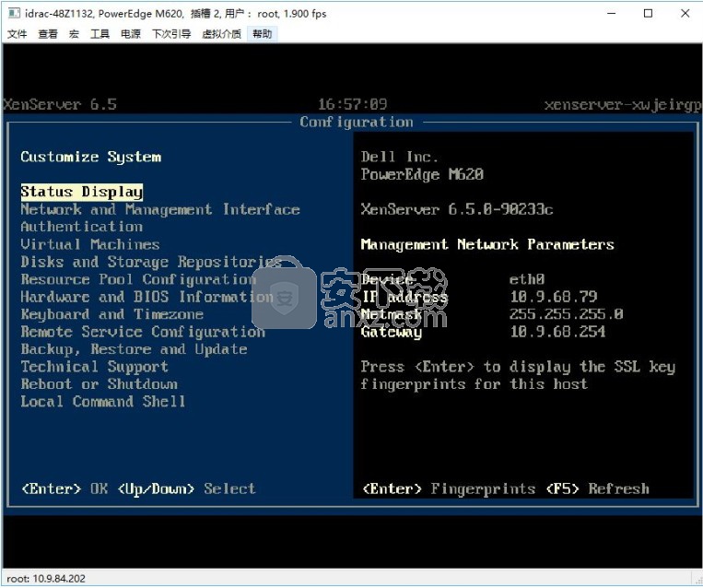Click the iDRAC window icon in title bar

coord(14,14)
